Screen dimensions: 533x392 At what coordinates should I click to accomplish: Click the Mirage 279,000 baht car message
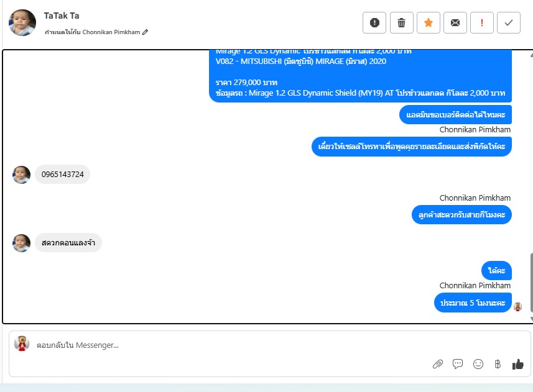click(360, 76)
